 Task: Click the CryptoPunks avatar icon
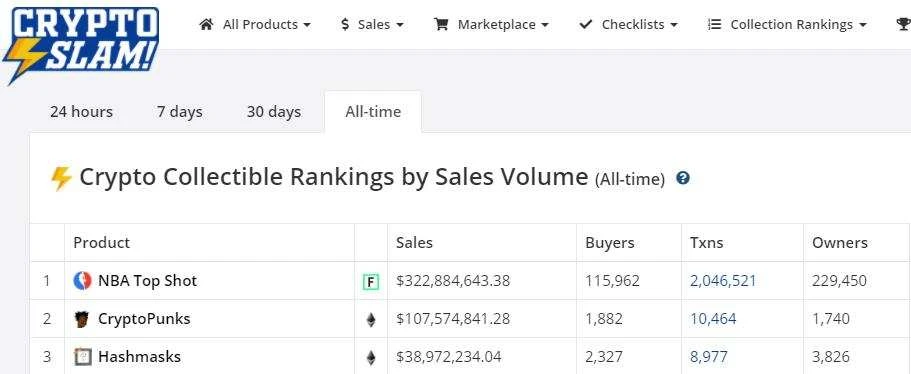82,319
